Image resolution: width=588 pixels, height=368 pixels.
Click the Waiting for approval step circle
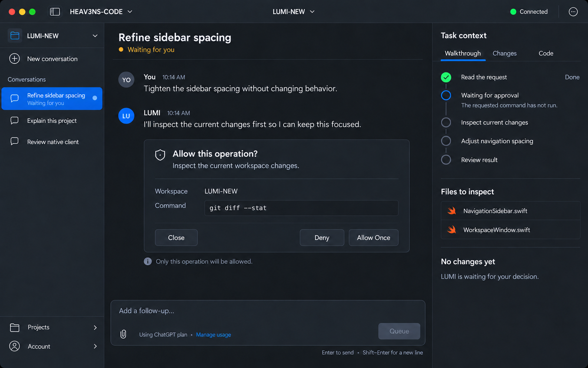(446, 95)
